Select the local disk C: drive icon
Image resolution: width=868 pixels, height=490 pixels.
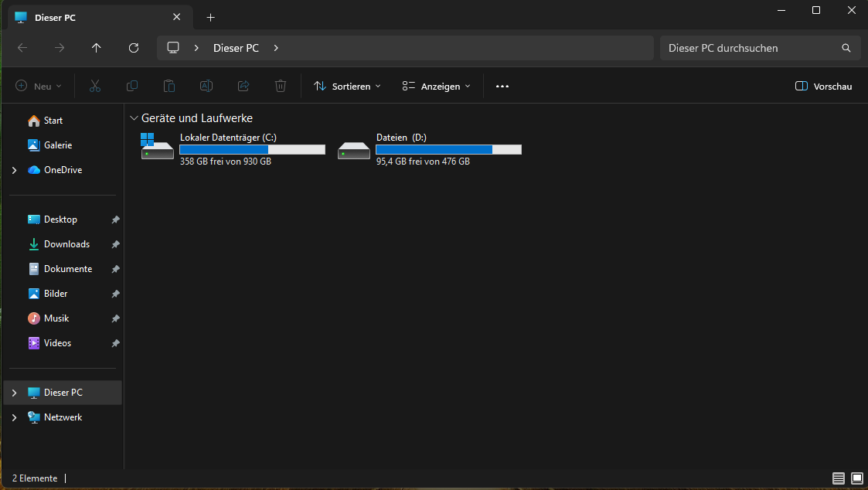(157, 147)
